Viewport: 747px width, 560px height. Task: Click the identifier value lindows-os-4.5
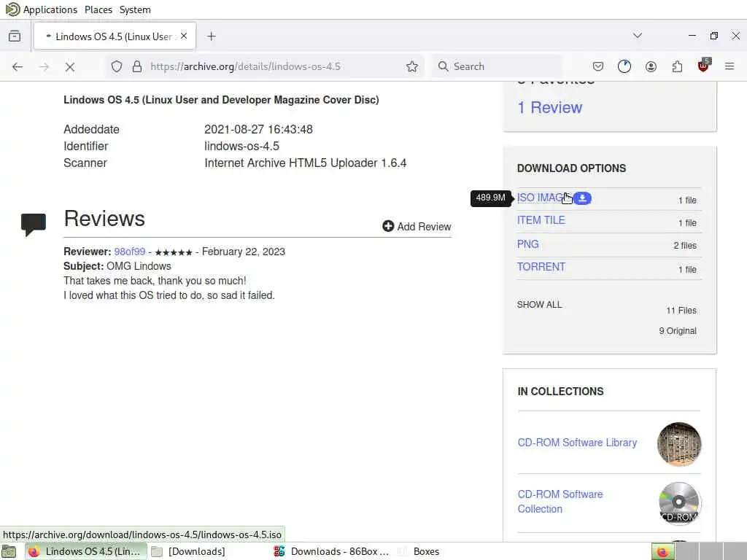click(x=241, y=146)
